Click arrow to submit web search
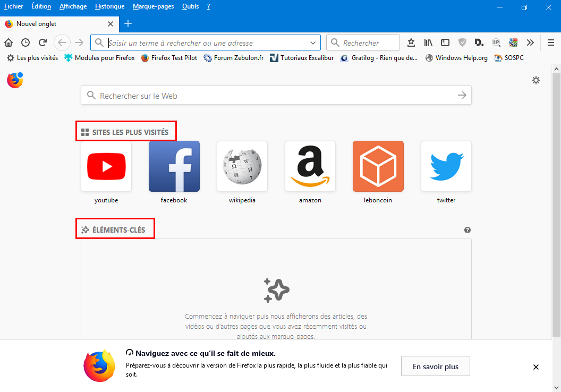The image size is (561, 392). point(462,95)
